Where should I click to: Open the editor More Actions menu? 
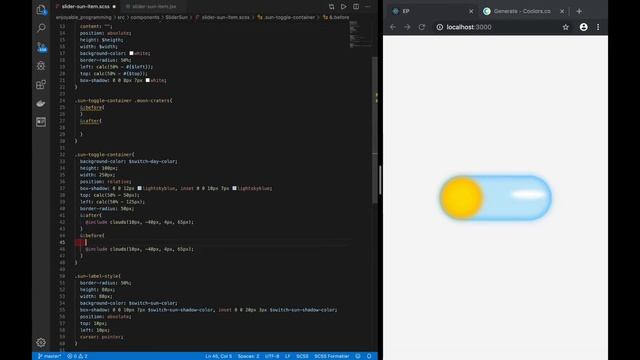368,7
